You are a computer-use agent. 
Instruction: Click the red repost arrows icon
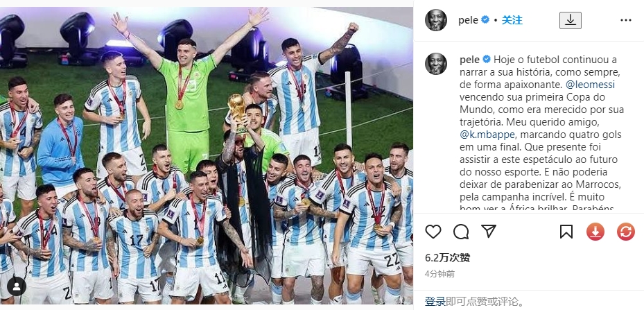(625, 232)
